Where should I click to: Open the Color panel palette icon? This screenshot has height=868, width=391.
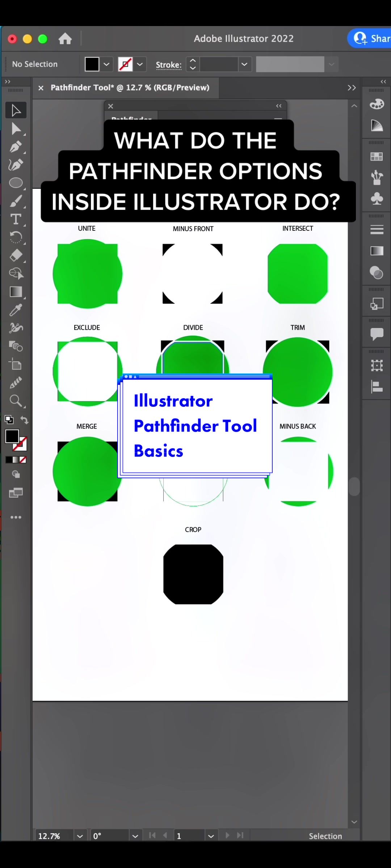(377, 104)
